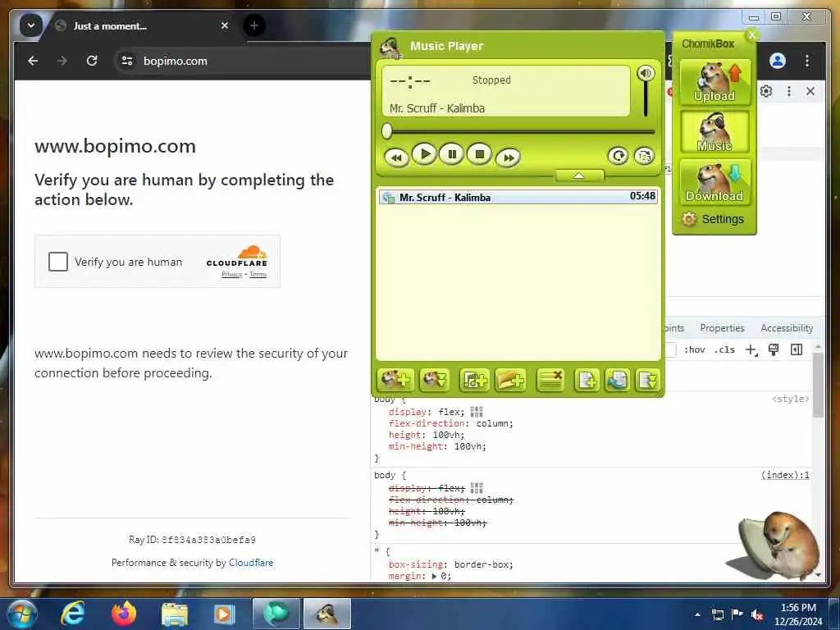Screen dimensions: 840x630
Task: Check the Verify you are human box
Action: click(x=58, y=262)
